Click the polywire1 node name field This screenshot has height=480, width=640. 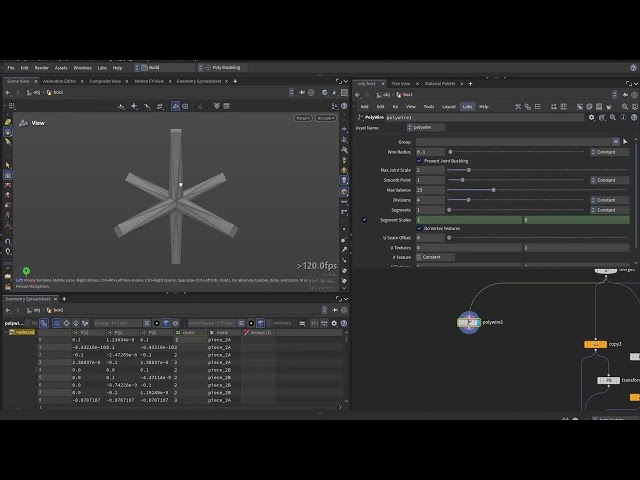tap(484, 118)
